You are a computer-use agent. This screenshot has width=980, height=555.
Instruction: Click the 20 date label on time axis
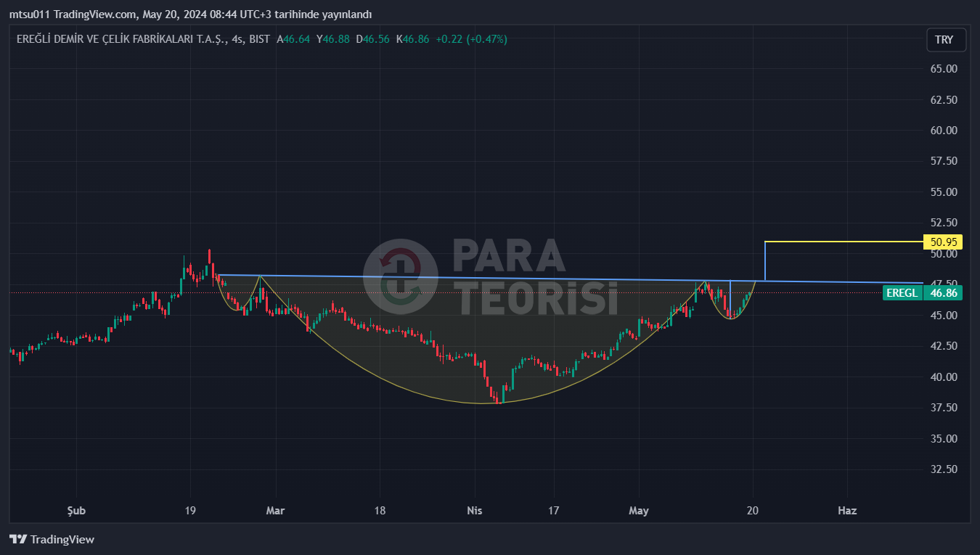click(x=753, y=511)
